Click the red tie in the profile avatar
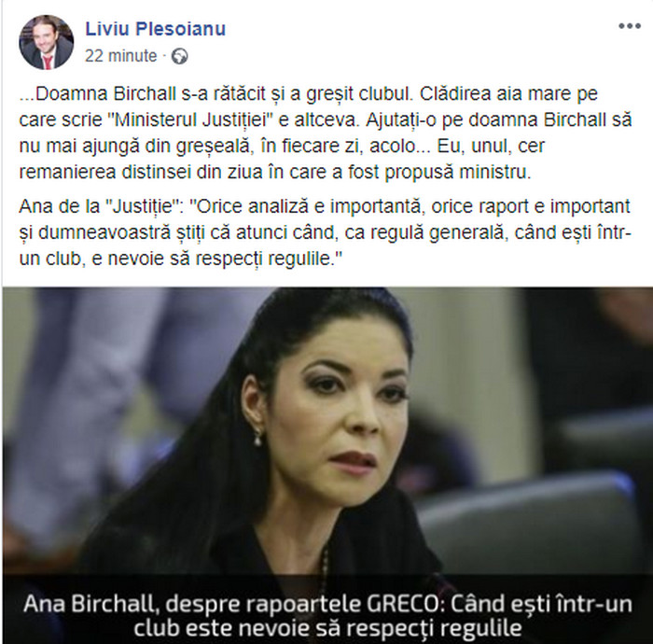Viewport: 653px width, 644px height. pos(48,62)
